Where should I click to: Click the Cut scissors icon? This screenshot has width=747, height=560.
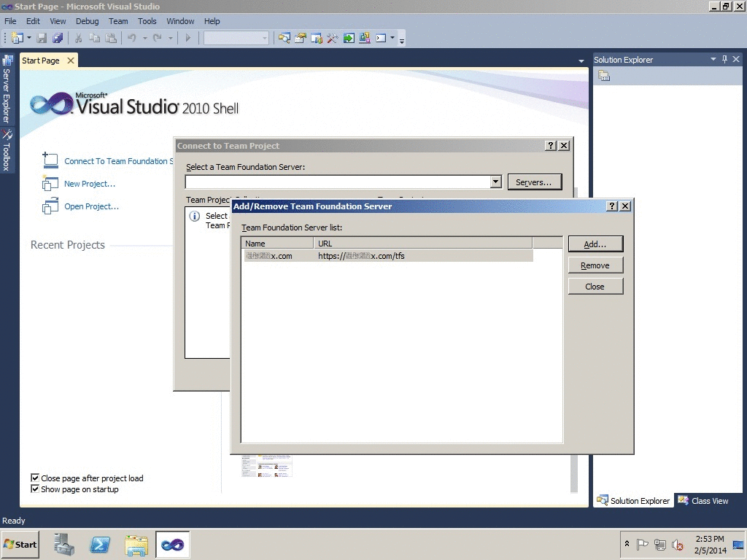pos(79,38)
